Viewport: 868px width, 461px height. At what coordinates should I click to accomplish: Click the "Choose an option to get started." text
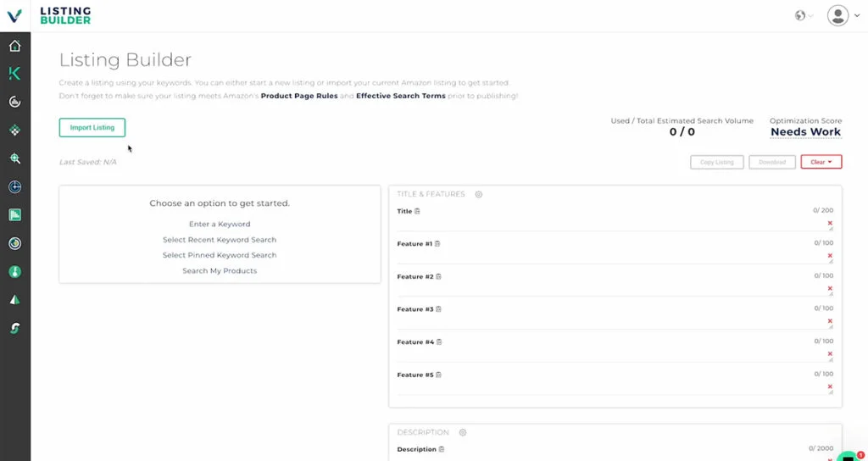click(x=220, y=203)
